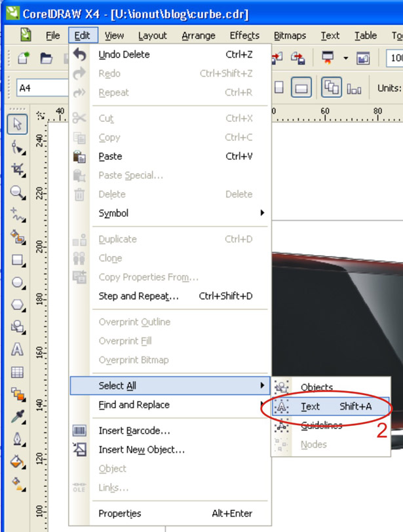Select the Basic Shapes tool
The width and height of the screenshot is (403, 532).
tap(17, 327)
